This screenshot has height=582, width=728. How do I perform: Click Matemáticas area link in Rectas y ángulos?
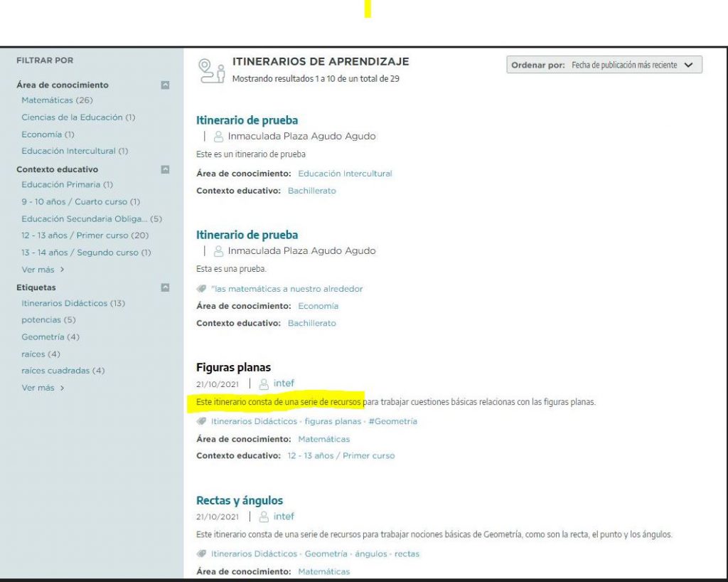tap(324, 572)
